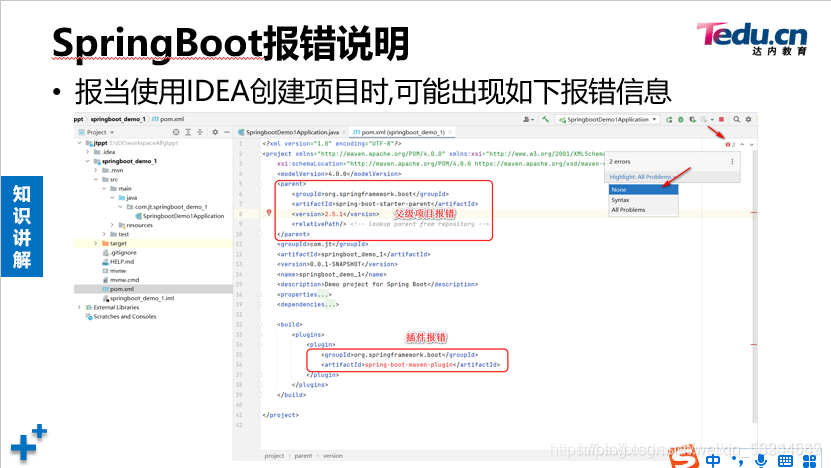The image size is (831, 468).
Task: Choose None highlighting level
Action: point(643,190)
